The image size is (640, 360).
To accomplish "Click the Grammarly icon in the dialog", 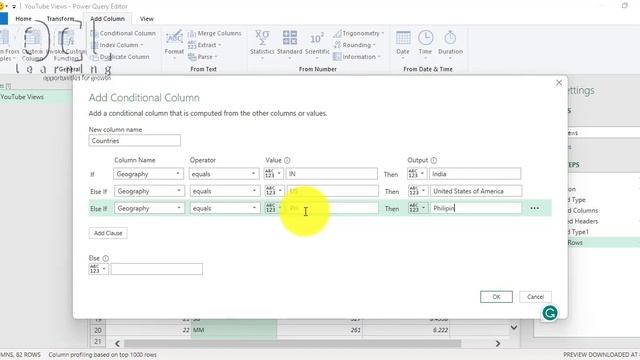I will pos(550,313).
